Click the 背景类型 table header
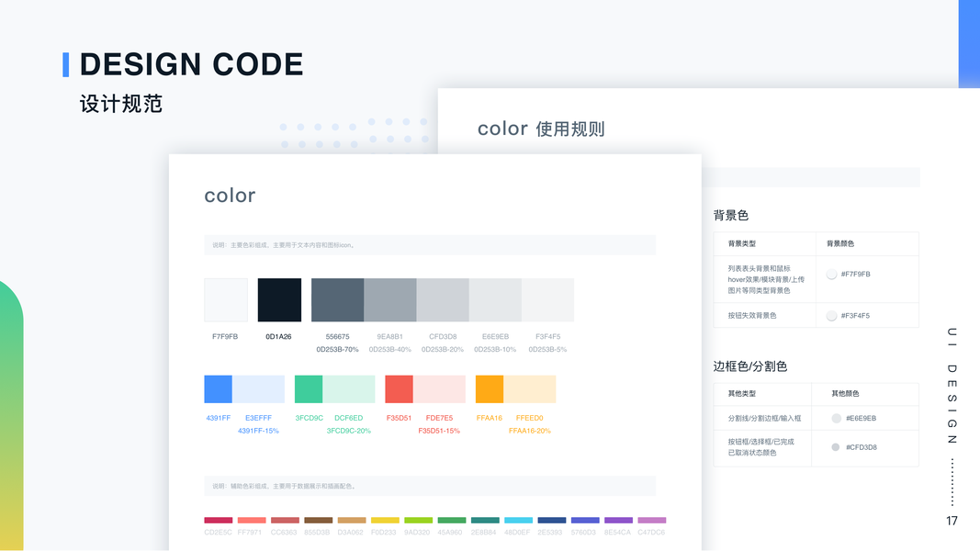Screen dimensions: 980x551 [x=742, y=243]
